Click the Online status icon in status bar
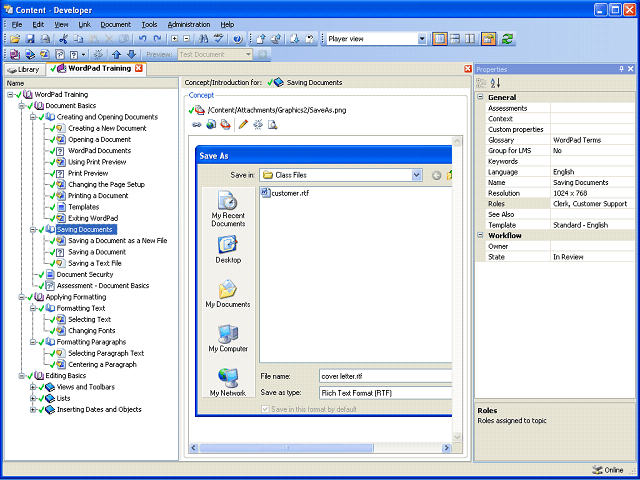 tap(597, 470)
